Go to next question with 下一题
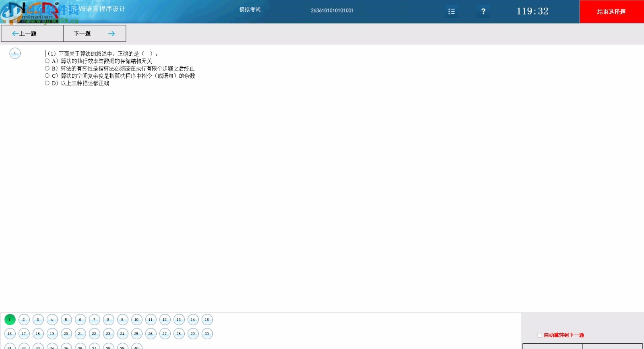644x349 pixels. [x=95, y=33]
